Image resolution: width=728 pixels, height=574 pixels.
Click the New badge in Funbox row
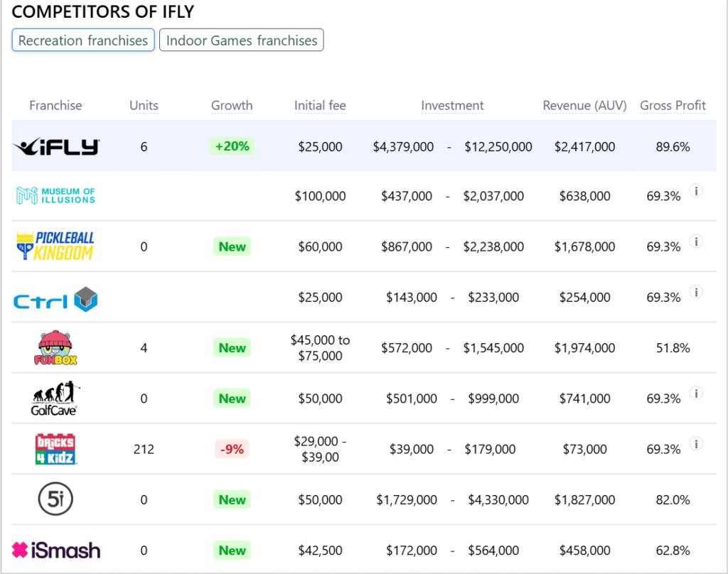tap(232, 347)
